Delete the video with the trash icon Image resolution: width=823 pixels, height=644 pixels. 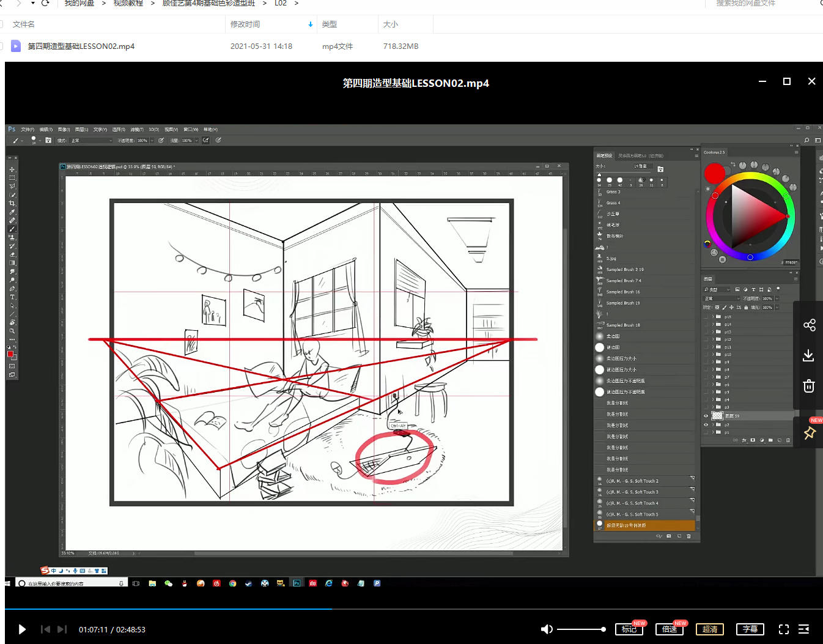click(x=808, y=386)
